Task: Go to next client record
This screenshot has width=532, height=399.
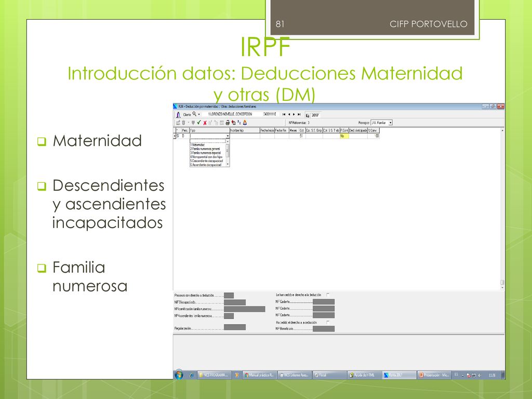Action: 294,114
